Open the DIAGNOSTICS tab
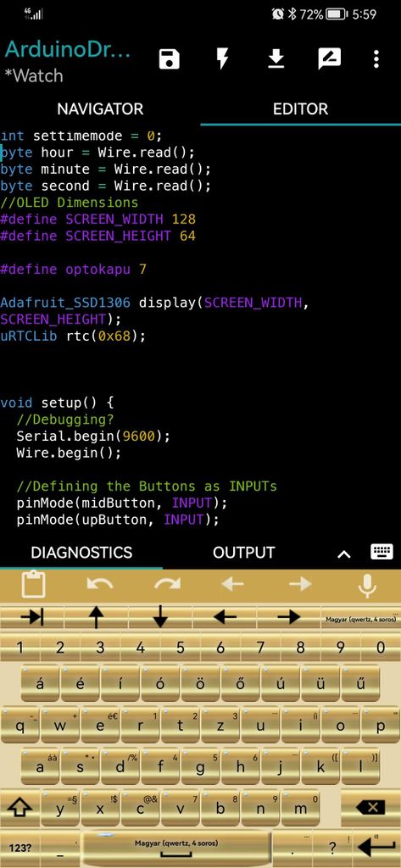401x868 pixels. 81,553
